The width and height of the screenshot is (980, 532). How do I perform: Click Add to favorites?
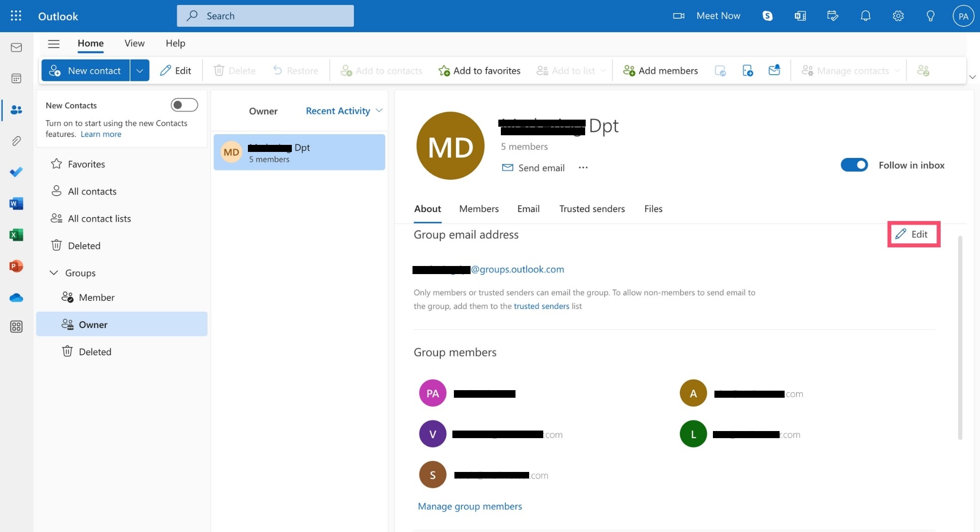coord(479,71)
